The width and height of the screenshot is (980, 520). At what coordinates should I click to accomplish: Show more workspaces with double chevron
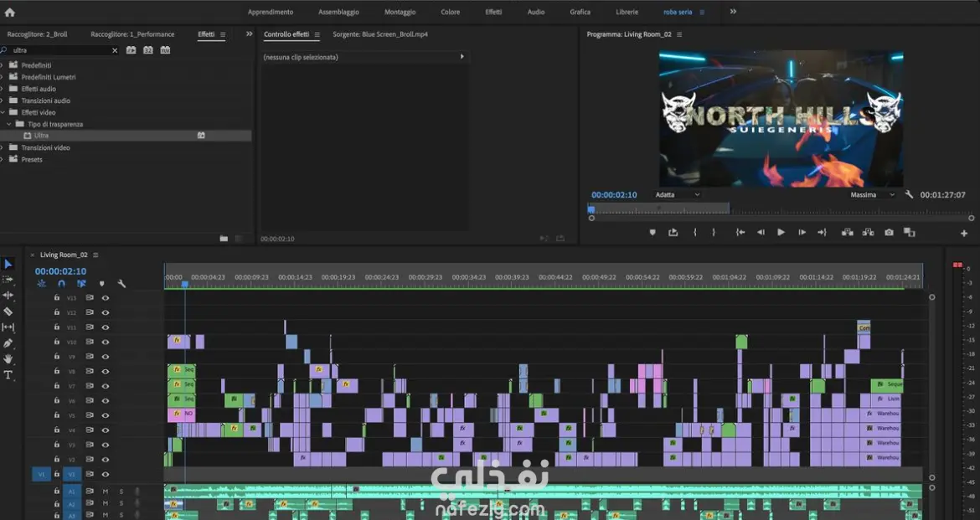click(x=733, y=12)
